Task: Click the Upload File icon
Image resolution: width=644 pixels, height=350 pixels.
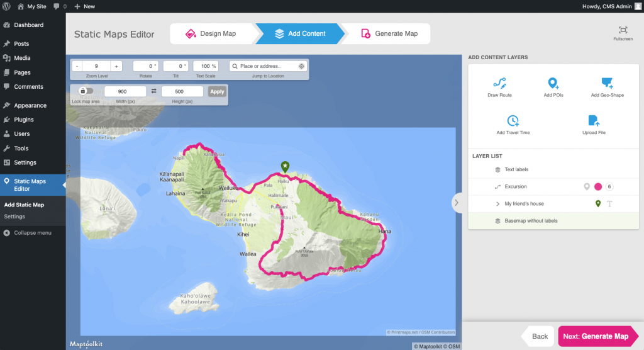Action: click(593, 121)
